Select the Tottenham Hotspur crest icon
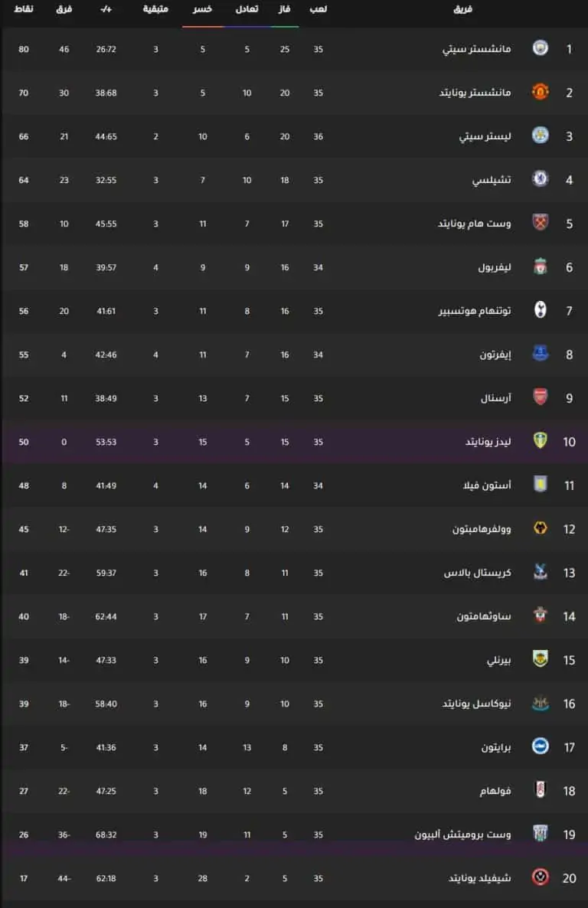The image size is (588, 908). (x=540, y=310)
